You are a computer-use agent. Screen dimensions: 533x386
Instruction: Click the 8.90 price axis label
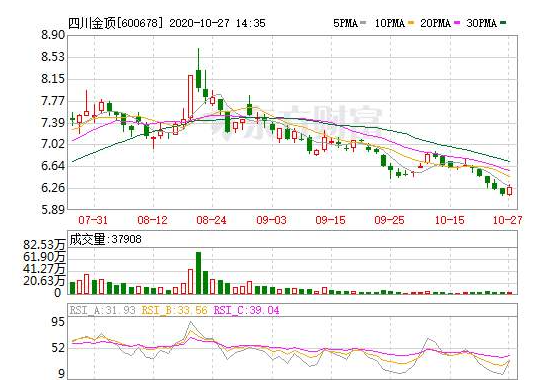coord(53,35)
